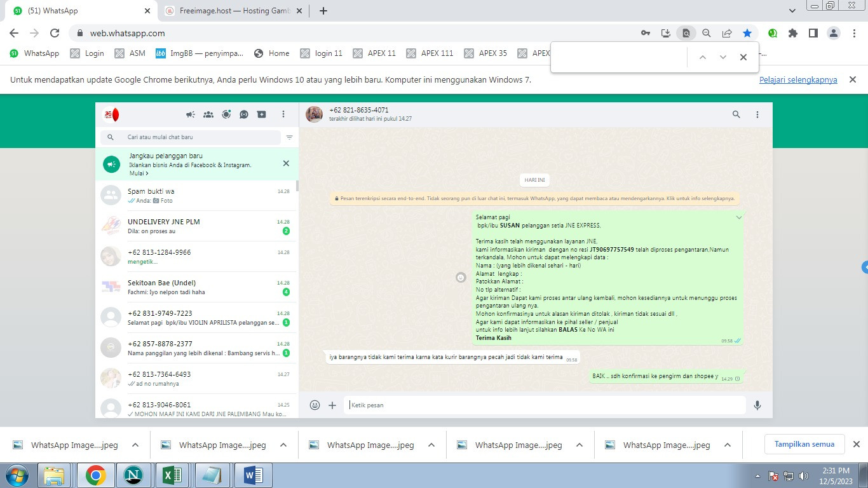This screenshot has width=868, height=488.
Task: Dismiss the 'Jangkau pelanggan baru' banner
Action: [x=286, y=163]
